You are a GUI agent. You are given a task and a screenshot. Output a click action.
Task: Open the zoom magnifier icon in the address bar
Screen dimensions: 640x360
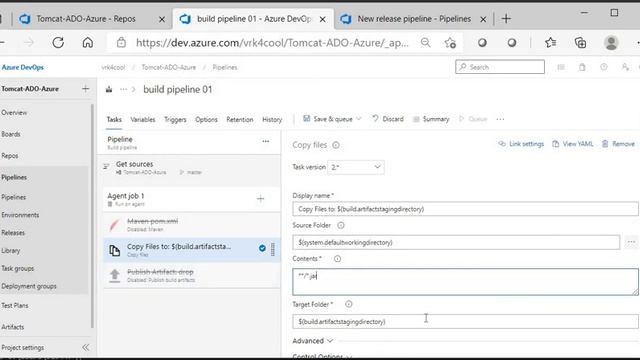tap(425, 42)
